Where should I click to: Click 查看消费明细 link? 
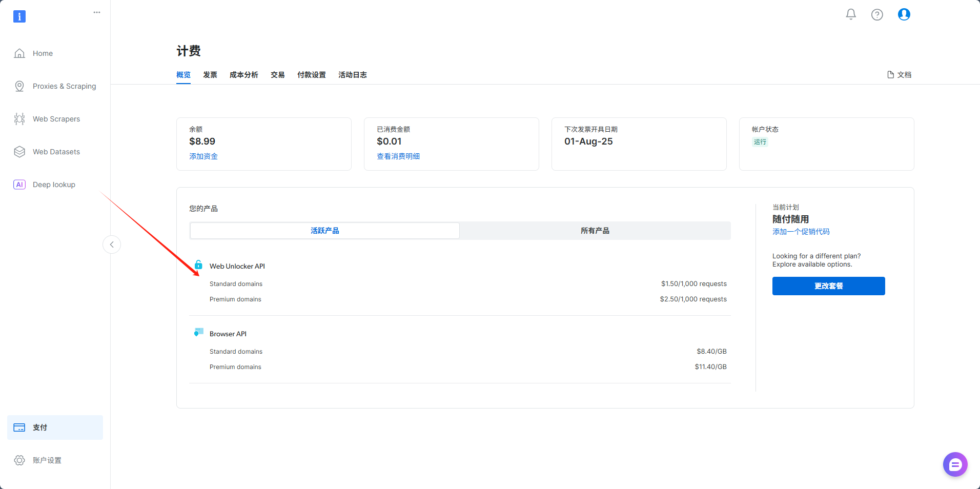398,156
